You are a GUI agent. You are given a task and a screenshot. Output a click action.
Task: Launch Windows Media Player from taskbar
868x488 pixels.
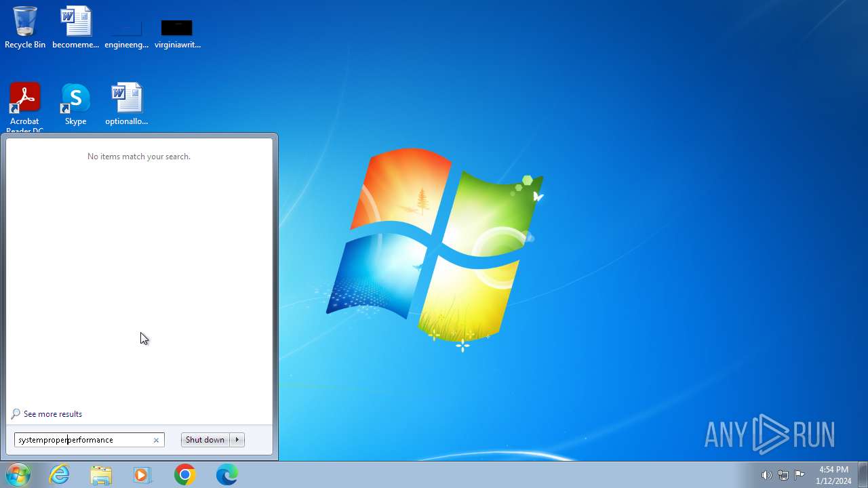pyautogui.click(x=142, y=474)
